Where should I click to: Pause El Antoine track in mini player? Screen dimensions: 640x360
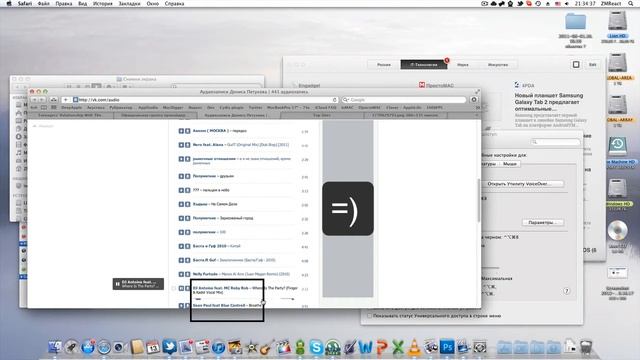(x=118, y=284)
